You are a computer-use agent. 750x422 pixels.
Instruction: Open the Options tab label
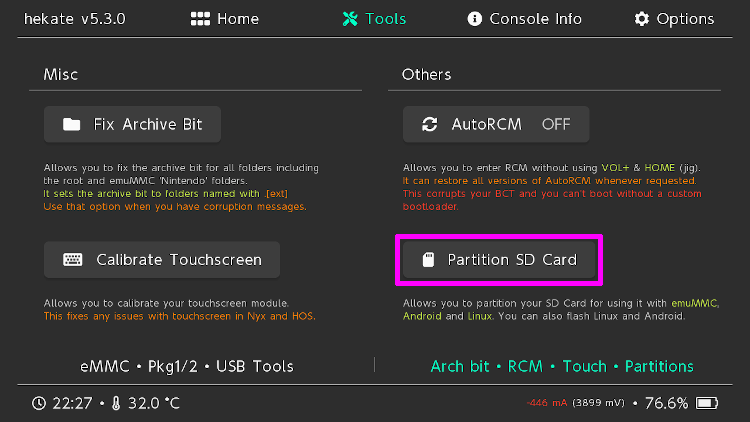click(x=685, y=19)
